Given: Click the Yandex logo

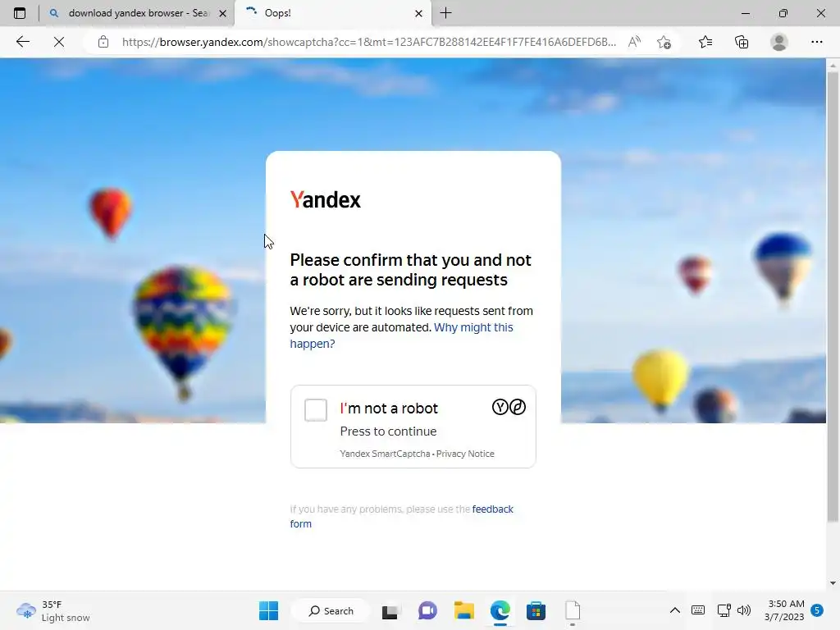Looking at the screenshot, I should pos(325,200).
